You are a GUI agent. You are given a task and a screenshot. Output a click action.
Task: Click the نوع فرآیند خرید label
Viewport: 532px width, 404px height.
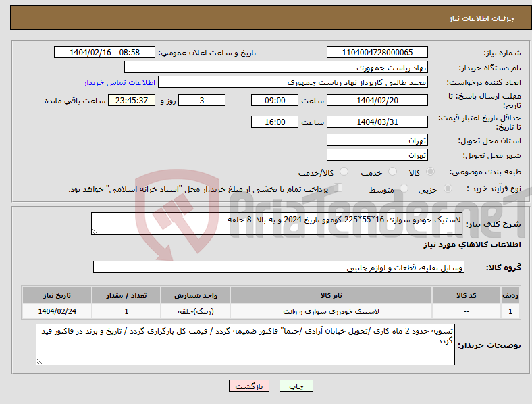(x=494, y=188)
